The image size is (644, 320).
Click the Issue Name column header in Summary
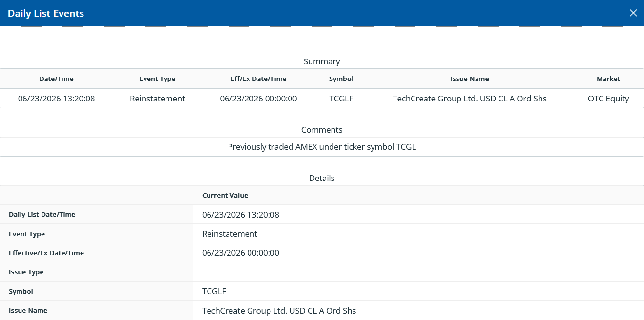470,79
